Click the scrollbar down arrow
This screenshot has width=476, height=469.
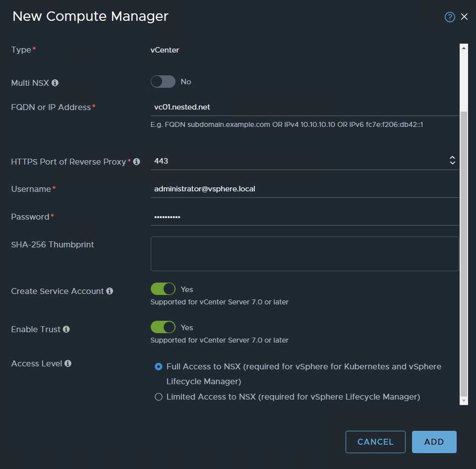(x=464, y=401)
